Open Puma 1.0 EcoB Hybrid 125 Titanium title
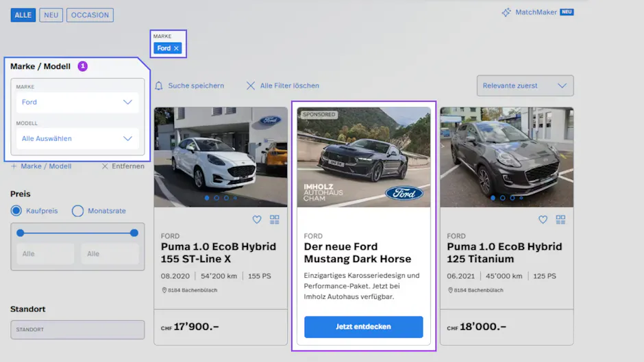The width and height of the screenshot is (644, 362). tap(504, 253)
